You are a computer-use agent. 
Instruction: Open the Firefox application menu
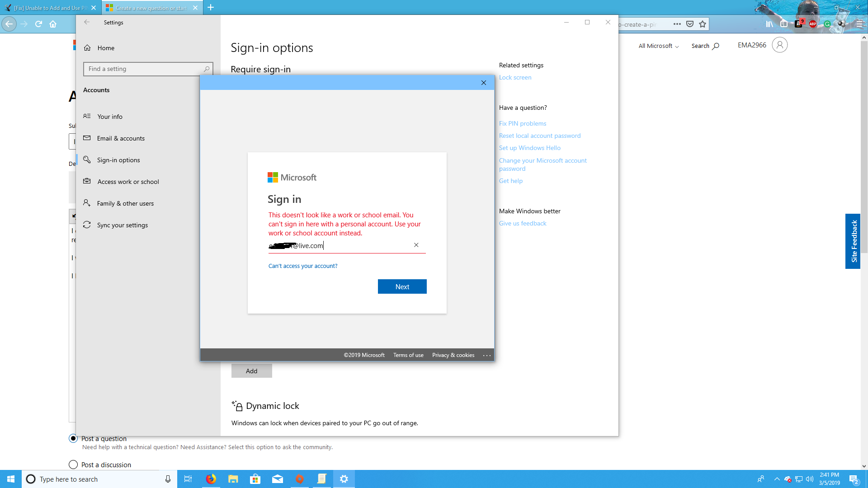(858, 24)
